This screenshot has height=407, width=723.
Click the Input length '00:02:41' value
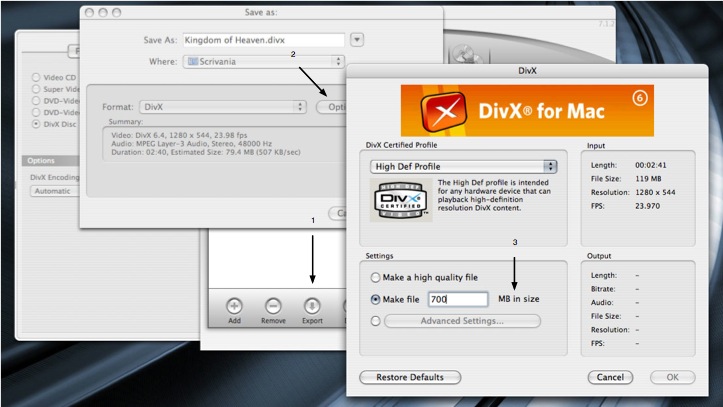[651, 165]
